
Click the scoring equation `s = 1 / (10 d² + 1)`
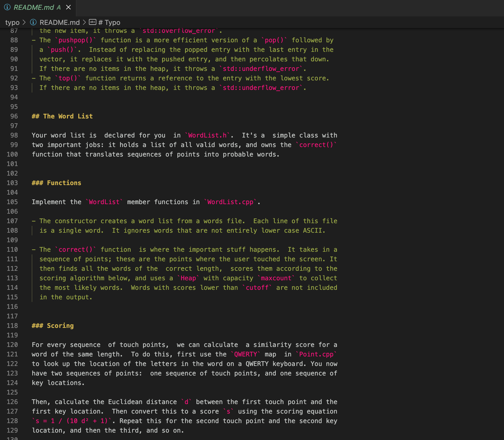click(x=72, y=421)
